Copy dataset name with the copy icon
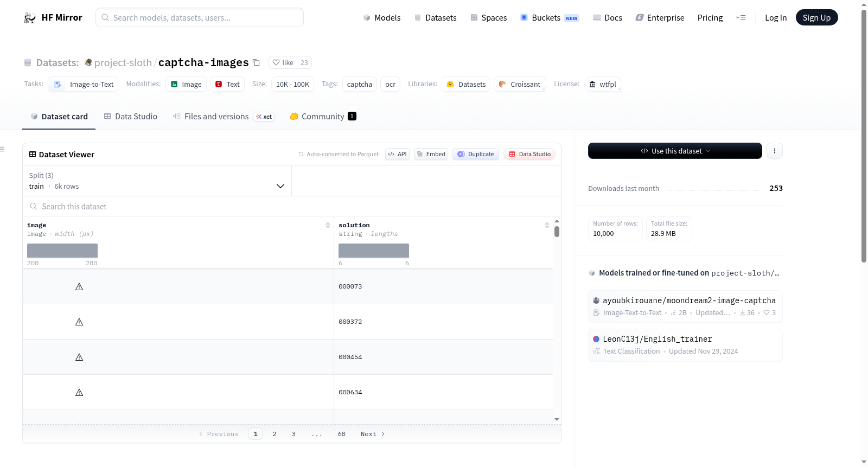This screenshot has height=467, width=868. [257, 62]
